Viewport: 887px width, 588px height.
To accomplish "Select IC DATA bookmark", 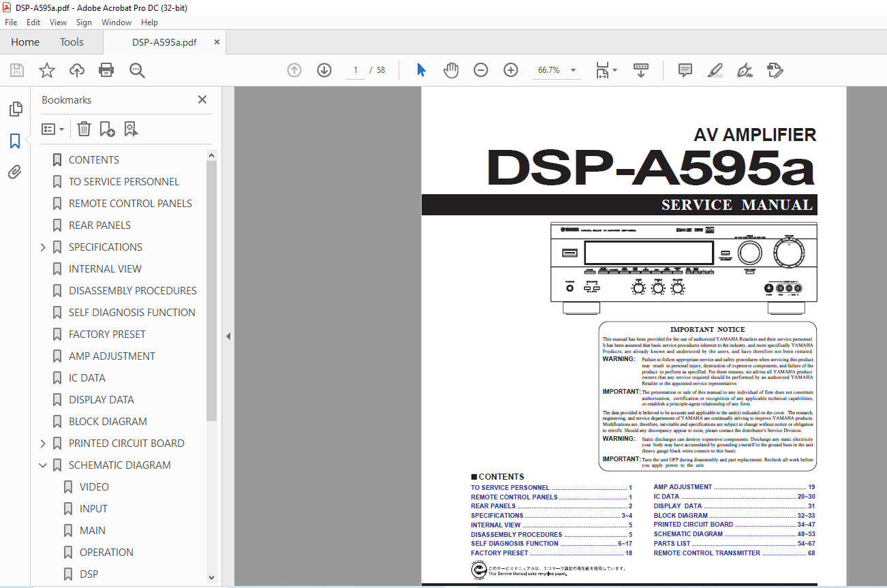I will [x=87, y=378].
